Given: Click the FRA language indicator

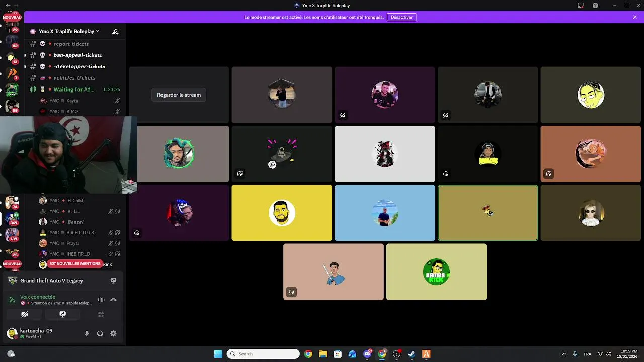Looking at the screenshot, I should 588,354.
